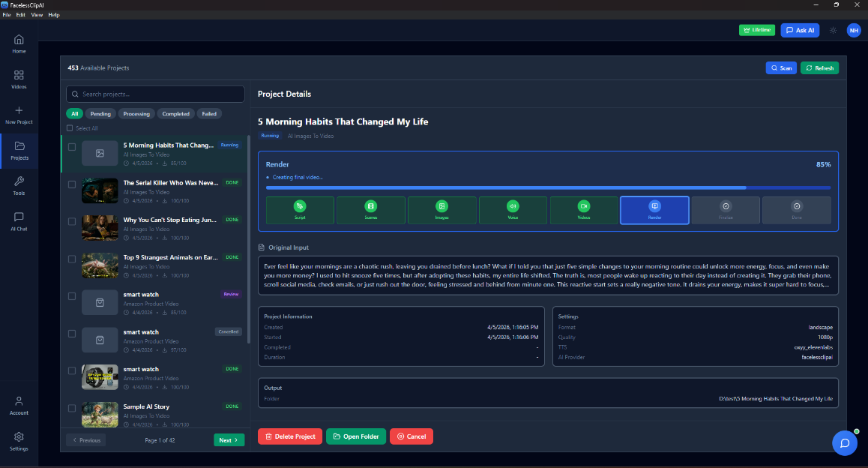Click the Open Folder button
This screenshot has width=868, height=468.
pyautogui.click(x=356, y=436)
